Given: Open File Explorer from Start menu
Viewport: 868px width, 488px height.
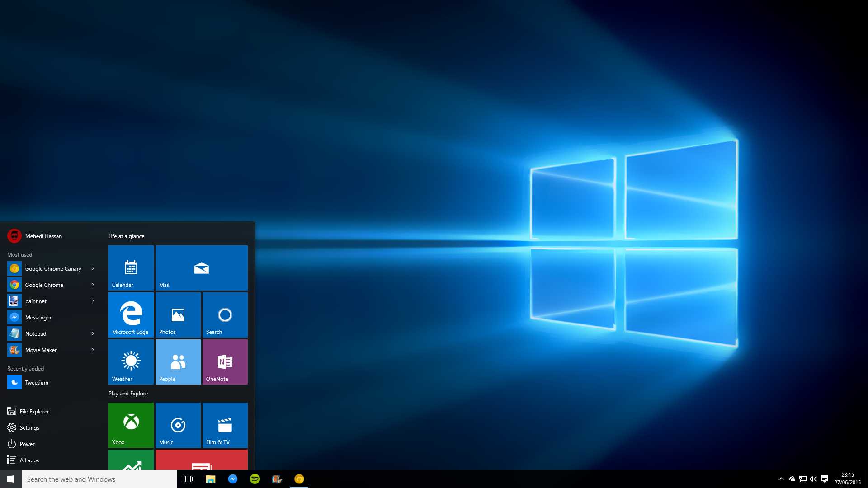Looking at the screenshot, I should click(x=34, y=411).
